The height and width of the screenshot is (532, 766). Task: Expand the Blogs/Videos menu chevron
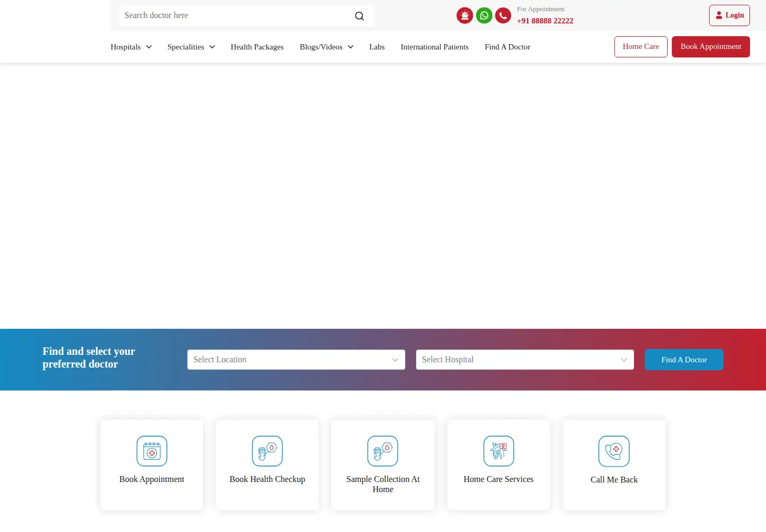pos(351,47)
